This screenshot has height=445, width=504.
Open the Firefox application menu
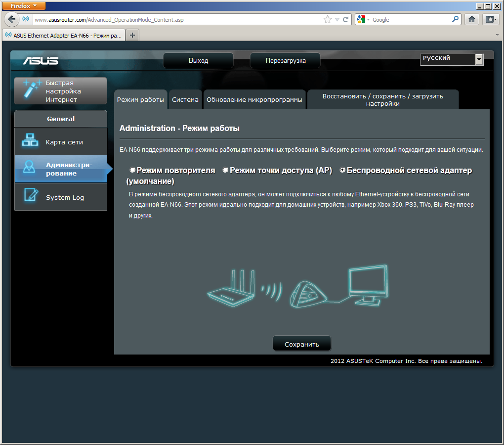[23, 6]
